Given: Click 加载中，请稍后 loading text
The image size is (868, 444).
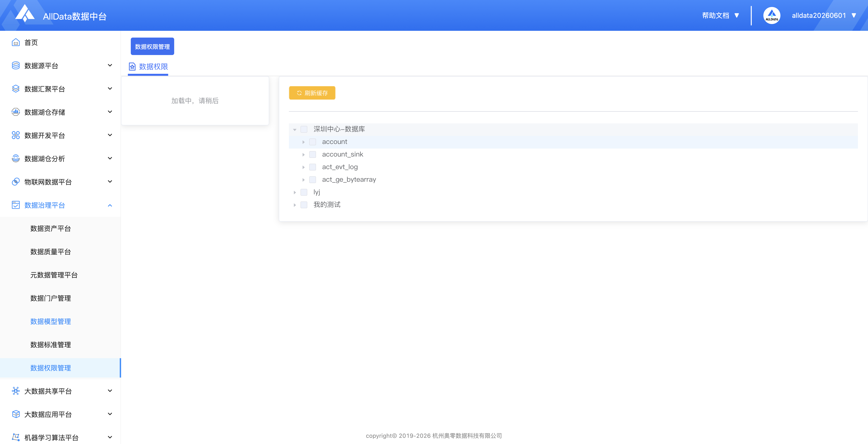Looking at the screenshot, I should 195,101.
